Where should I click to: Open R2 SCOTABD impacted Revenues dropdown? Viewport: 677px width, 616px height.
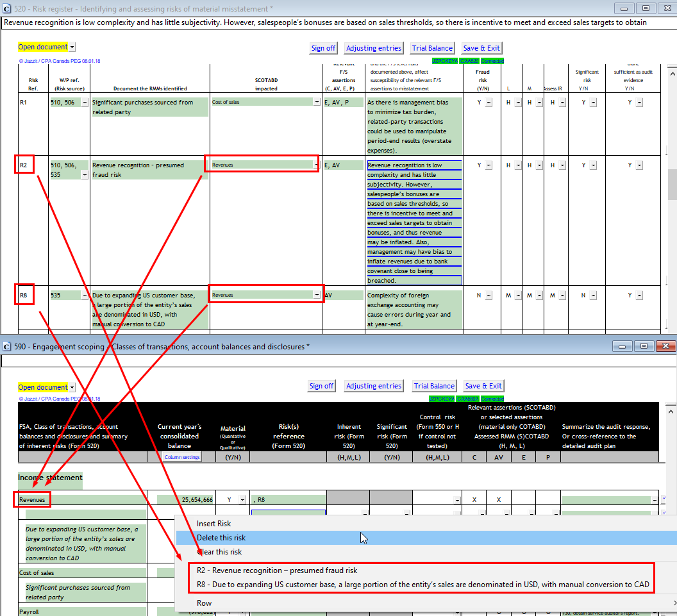(315, 165)
